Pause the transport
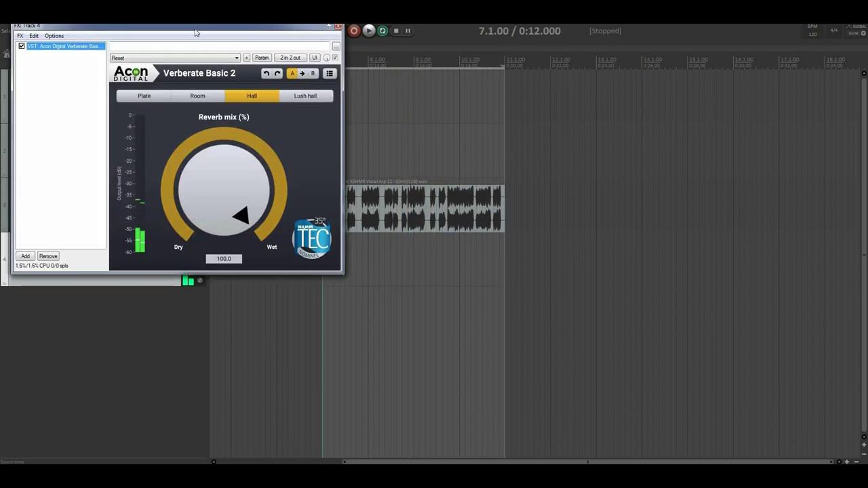Screen dimensions: 868x488 408,30
